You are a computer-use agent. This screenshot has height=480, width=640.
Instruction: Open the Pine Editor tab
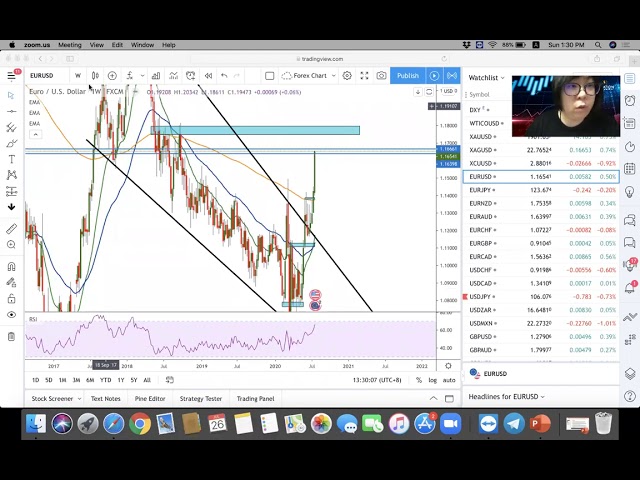tap(150, 399)
